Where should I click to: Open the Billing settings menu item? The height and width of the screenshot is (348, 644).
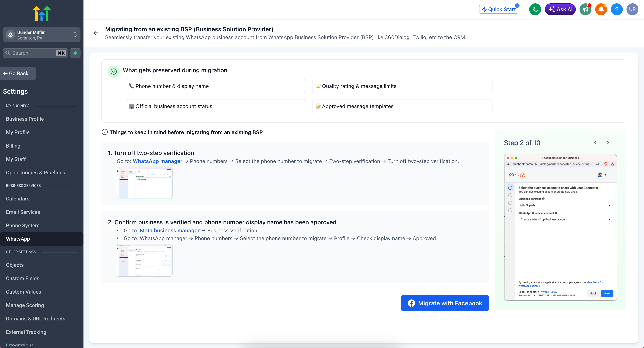[13, 146]
